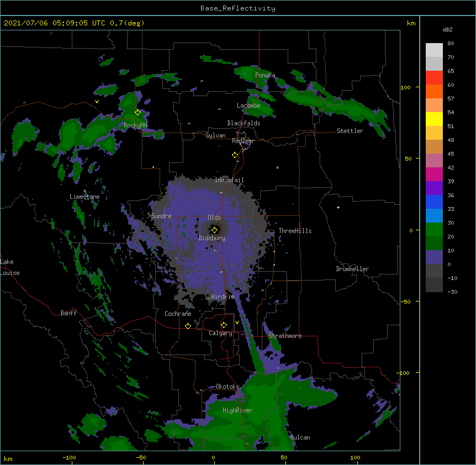Click the Limestone label
Image resolution: width=476 pixels, height=465 pixels.
pyautogui.click(x=84, y=197)
